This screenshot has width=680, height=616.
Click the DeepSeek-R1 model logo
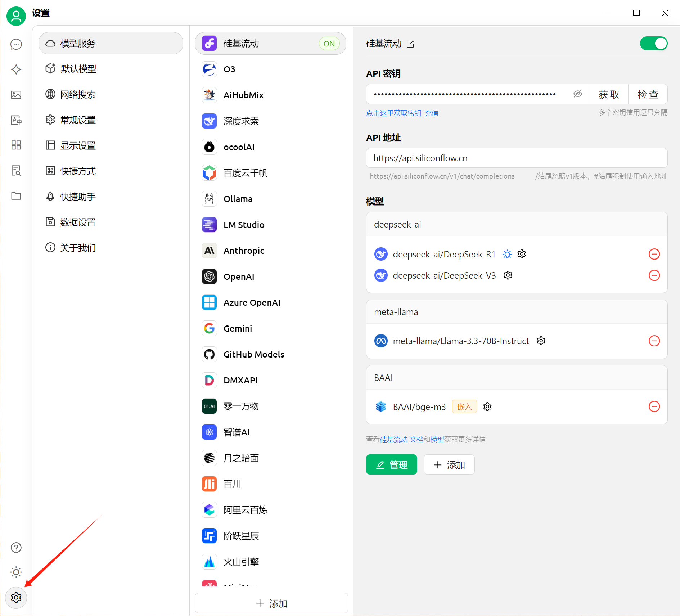pos(381,254)
